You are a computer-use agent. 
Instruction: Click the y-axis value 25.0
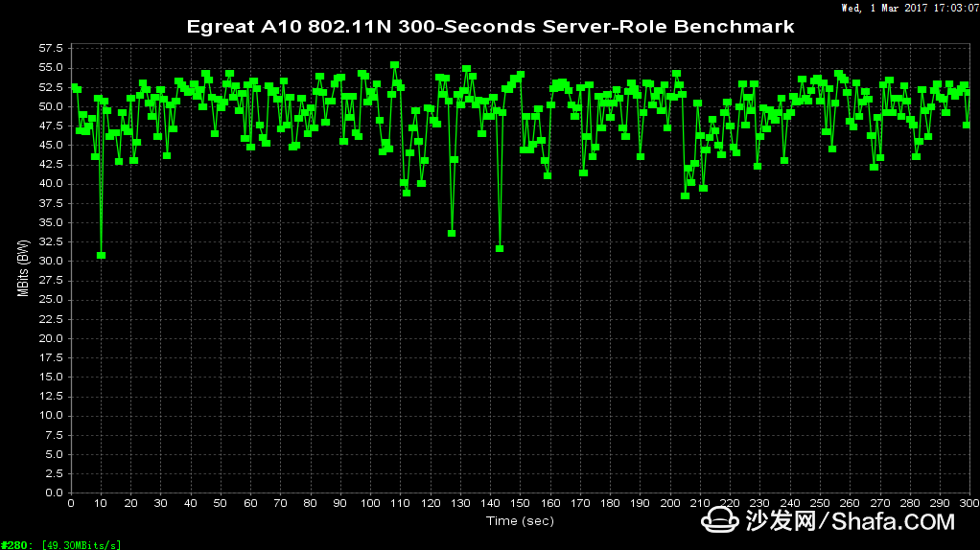(x=51, y=300)
